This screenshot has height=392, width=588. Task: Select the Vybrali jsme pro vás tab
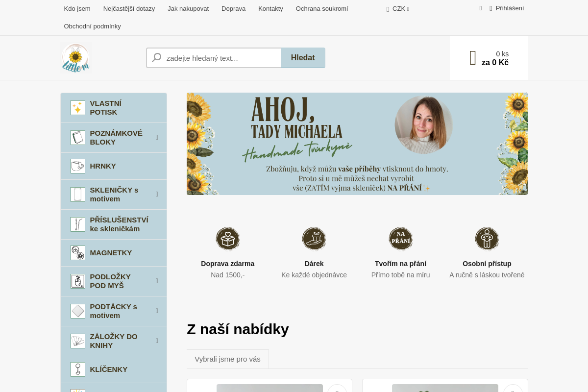pos(227,359)
